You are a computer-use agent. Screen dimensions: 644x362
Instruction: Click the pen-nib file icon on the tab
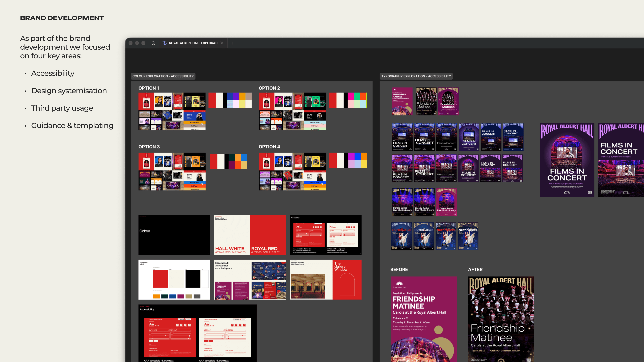pos(165,43)
